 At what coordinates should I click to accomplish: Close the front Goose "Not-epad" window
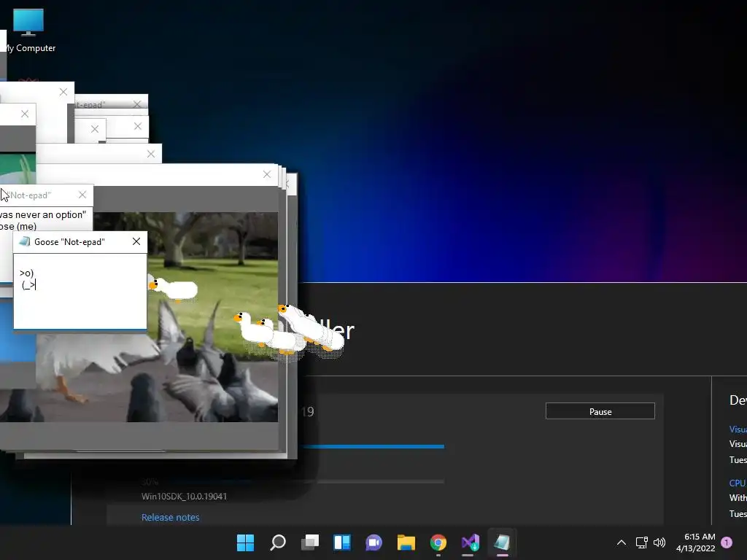coord(136,241)
